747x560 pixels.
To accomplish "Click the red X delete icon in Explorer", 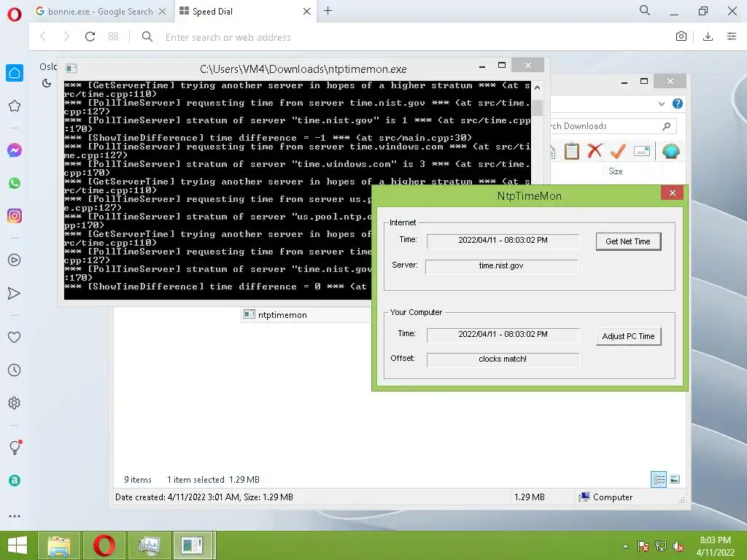I will 595,151.
